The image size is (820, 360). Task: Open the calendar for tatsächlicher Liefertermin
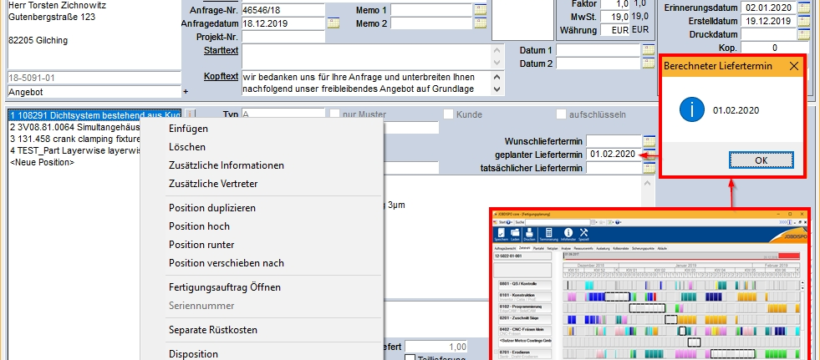click(649, 167)
